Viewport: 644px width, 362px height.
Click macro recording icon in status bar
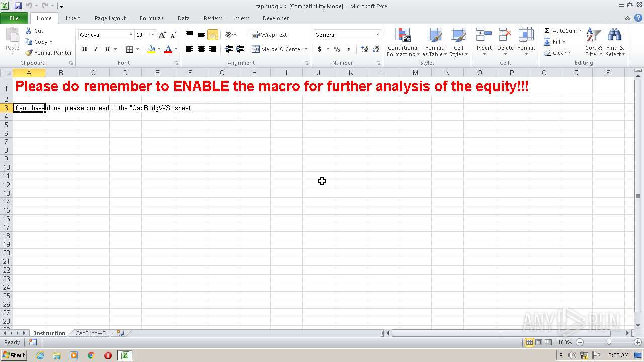click(33, 342)
